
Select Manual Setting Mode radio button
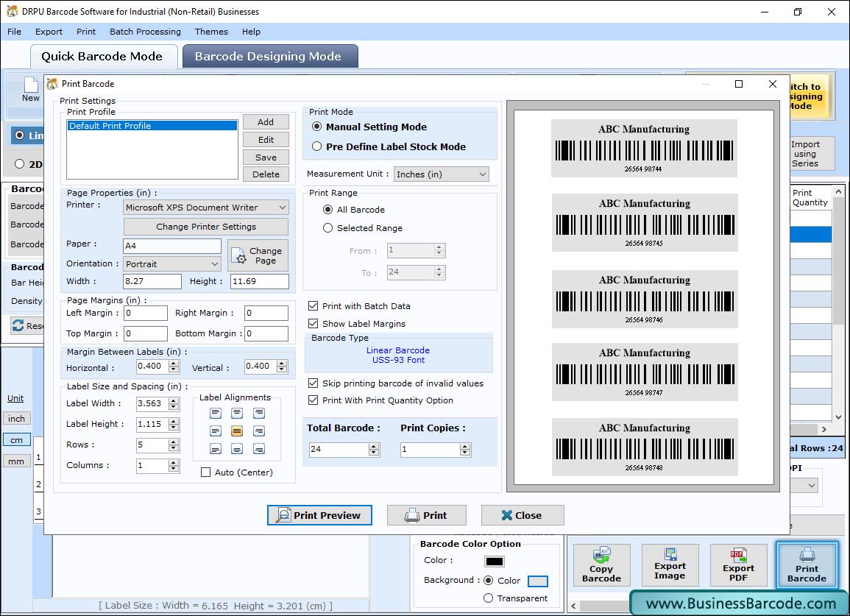tap(316, 127)
